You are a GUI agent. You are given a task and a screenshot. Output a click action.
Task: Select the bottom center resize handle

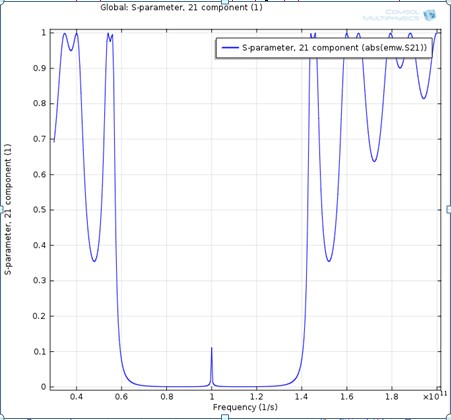tap(225, 417)
